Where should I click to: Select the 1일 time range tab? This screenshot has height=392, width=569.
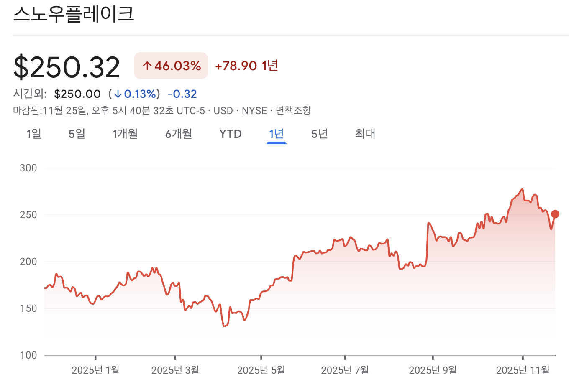(x=33, y=134)
